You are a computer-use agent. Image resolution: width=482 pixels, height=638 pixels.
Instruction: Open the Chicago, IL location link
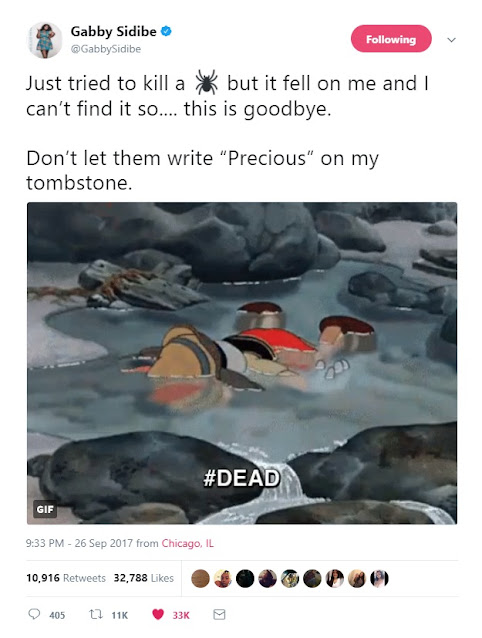[x=188, y=543]
